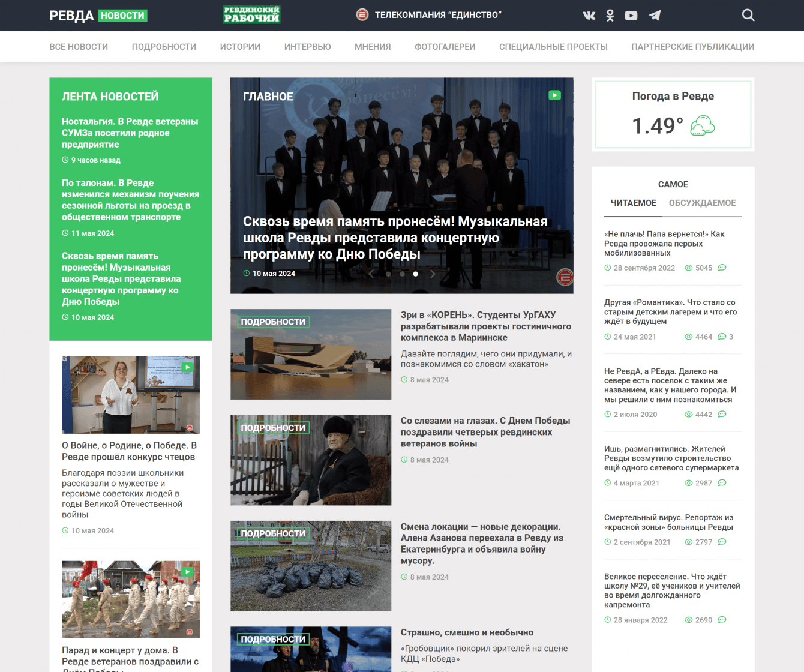
Task: Open СПЕЦИАЛЬНЫЕ ПРОЕКТЫ menu item
Action: click(x=553, y=47)
